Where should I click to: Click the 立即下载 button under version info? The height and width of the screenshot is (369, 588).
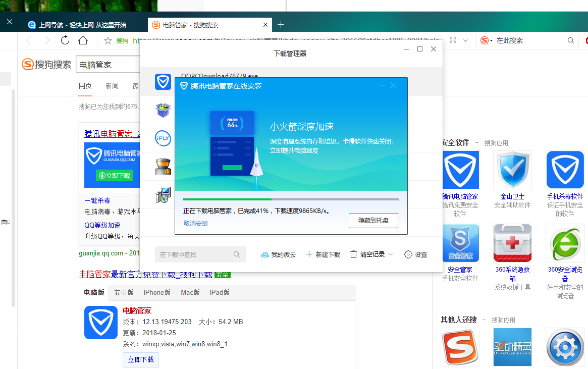click(141, 359)
